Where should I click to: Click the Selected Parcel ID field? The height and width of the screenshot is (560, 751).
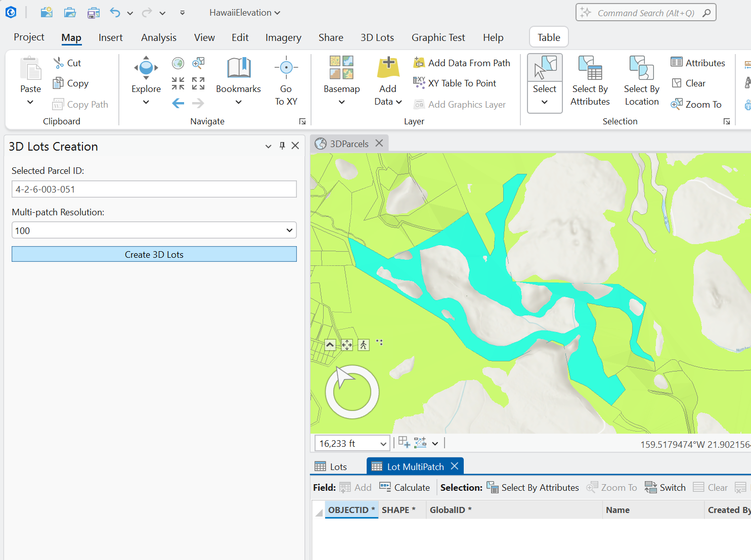[154, 189]
